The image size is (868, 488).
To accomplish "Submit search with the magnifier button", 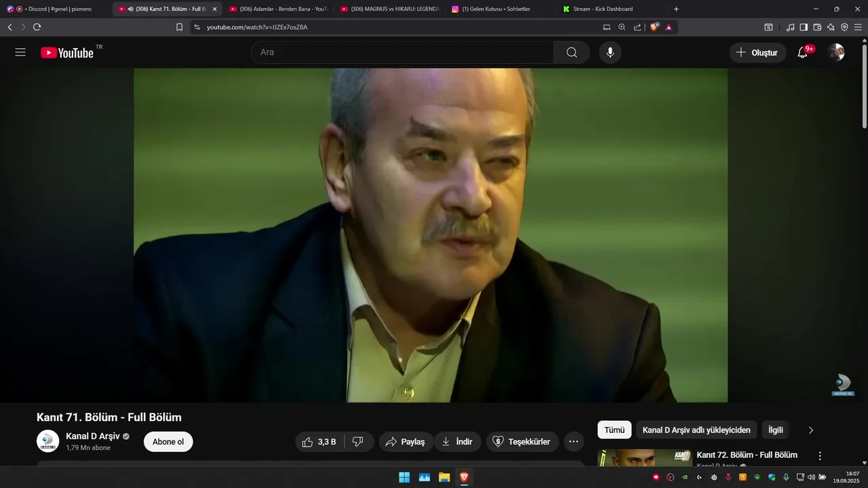I will [572, 52].
